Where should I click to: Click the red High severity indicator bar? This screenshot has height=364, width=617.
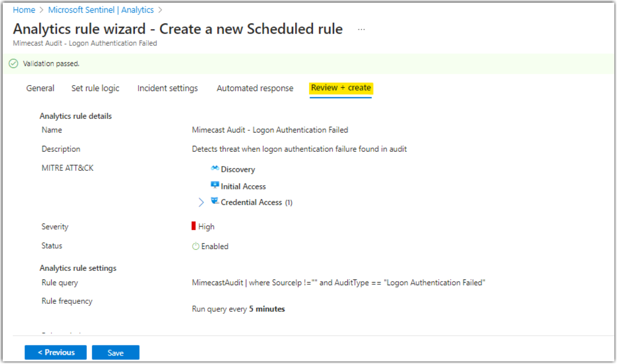(x=194, y=226)
